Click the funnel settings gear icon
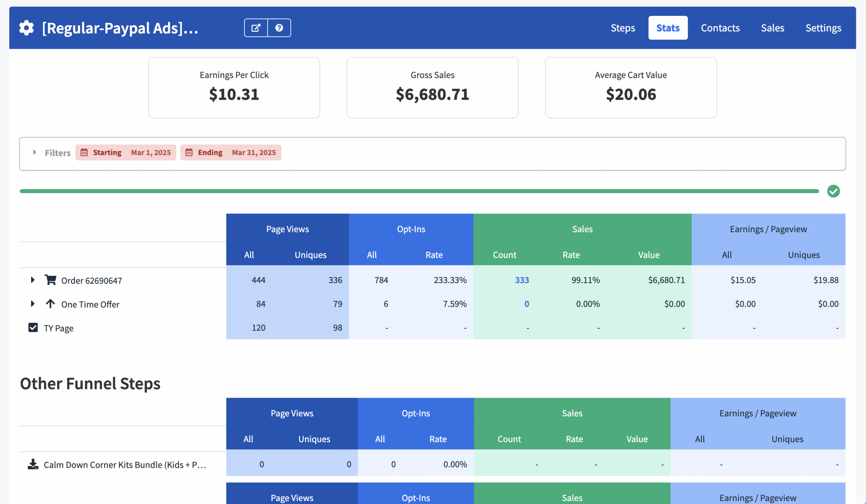The image size is (866, 504). pos(26,28)
